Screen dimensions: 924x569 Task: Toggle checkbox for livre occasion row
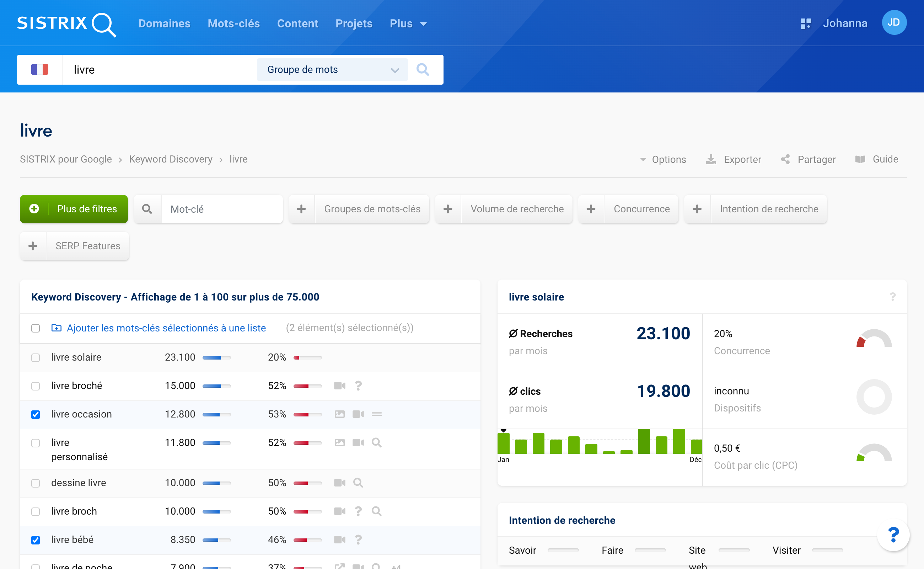coord(36,414)
